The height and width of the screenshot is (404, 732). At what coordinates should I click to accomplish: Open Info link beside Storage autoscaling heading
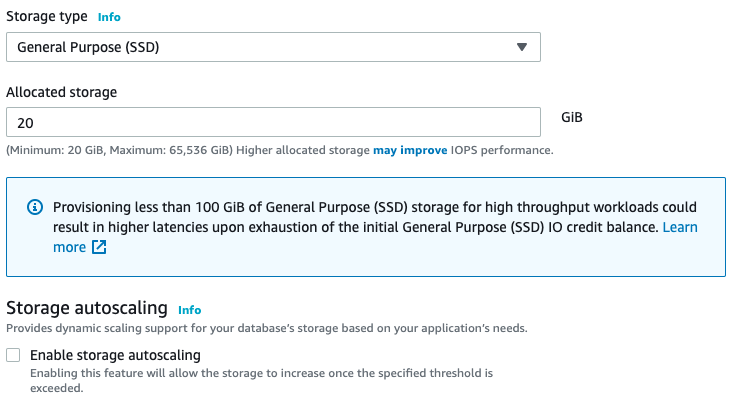190,310
